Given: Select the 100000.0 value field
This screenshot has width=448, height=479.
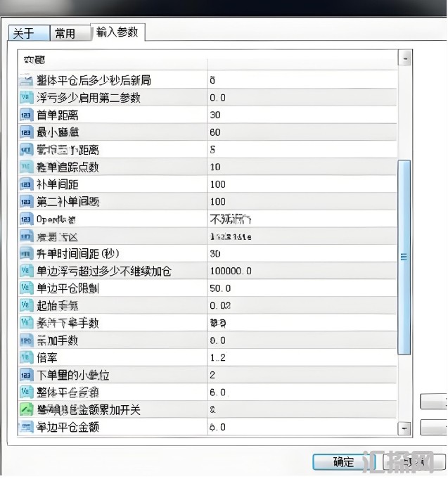Looking at the screenshot, I should click(x=233, y=271).
